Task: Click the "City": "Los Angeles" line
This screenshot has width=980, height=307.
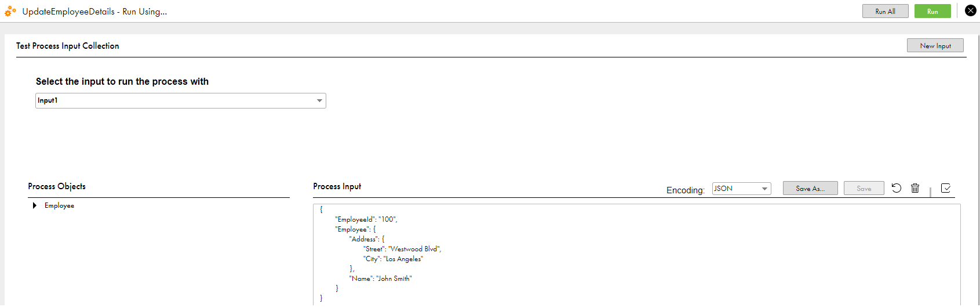Action: pyautogui.click(x=393, y=259)
